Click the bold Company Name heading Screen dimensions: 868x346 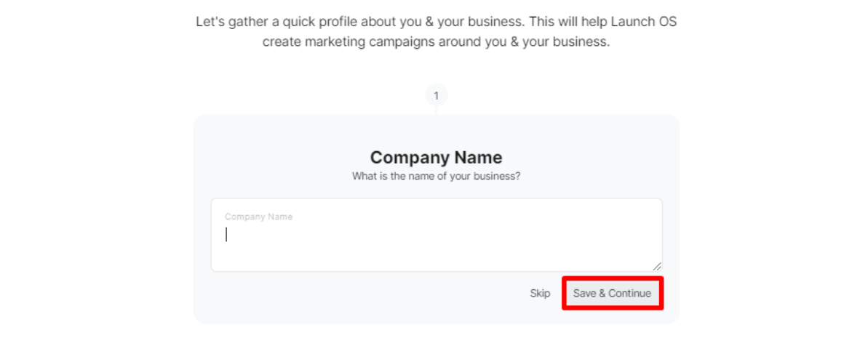tap(437, 158)
